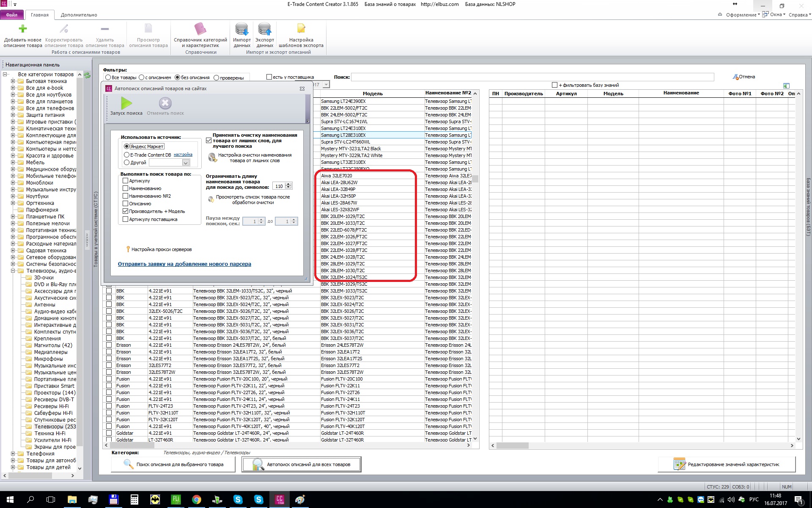The image size is (812, 508).
Task: Start search with green play arrow
Action: [x=126, y=103]
